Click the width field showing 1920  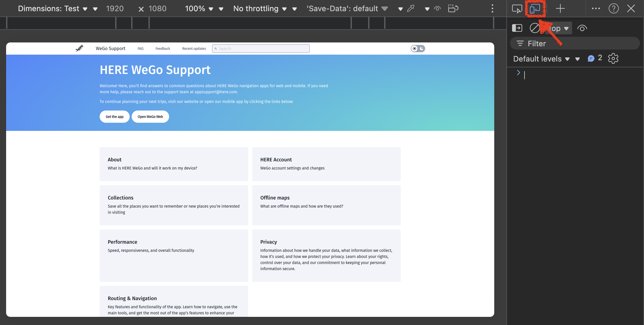pyautogui.click(x=115, y=9)
